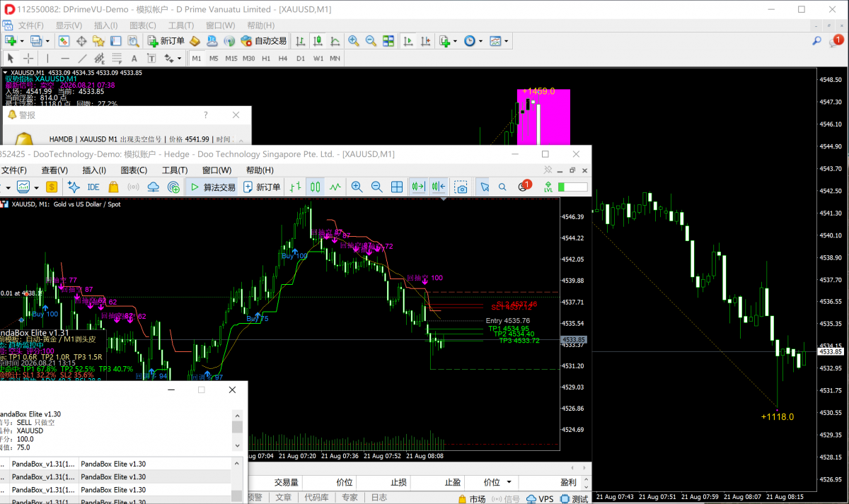Select crosshair tool in D Prime drawing toolbar
This screenshot has height=504, width=849.
(28, 58)
